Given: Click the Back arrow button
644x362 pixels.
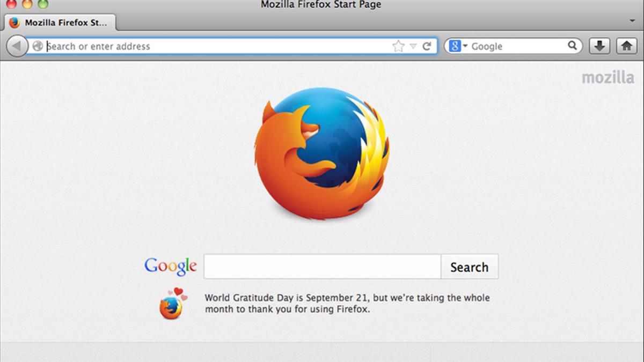Looking at the screenshot, I should tap(17, 46).
